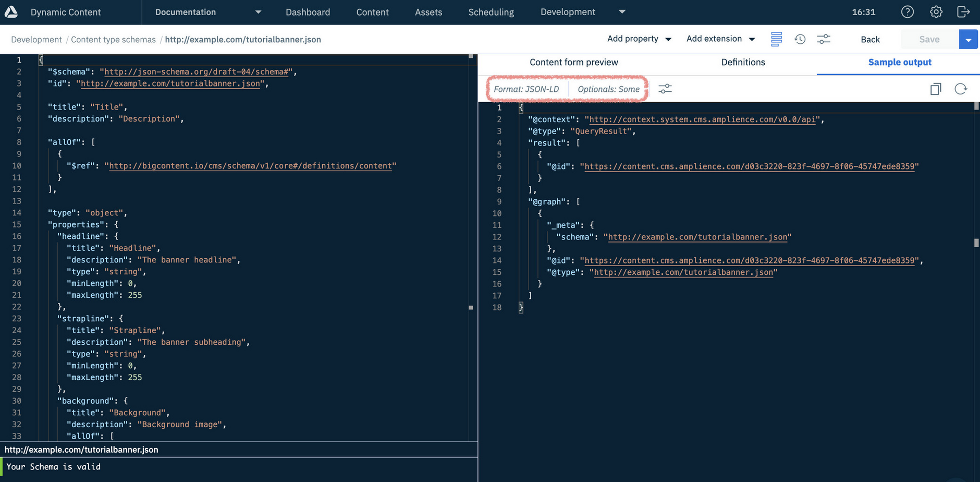Go to Development breadcrumb link
Viewport: 980px width, 482px height.
click(x=36, y=40)
